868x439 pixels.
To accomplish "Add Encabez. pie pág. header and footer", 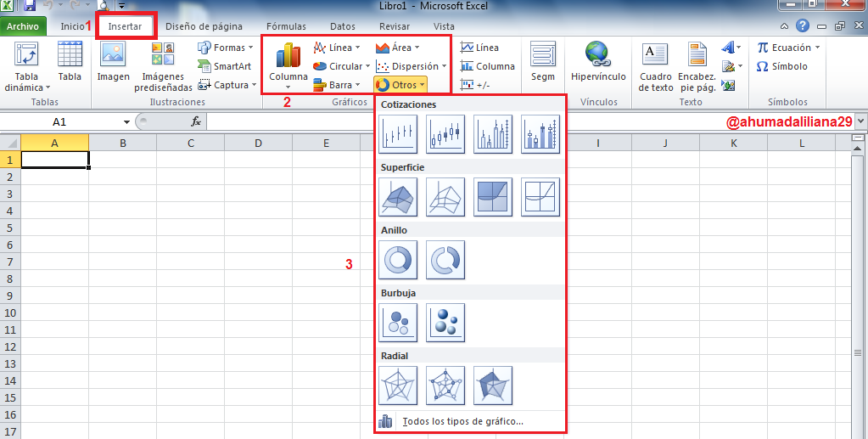I will click(x=697, y=66).
